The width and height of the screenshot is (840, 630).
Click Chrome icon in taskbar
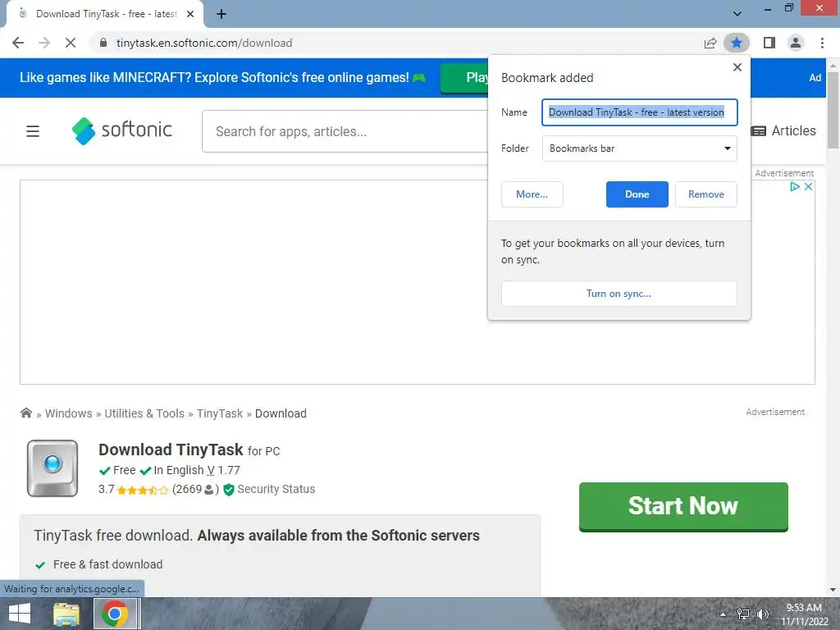(x=115, y=614)
